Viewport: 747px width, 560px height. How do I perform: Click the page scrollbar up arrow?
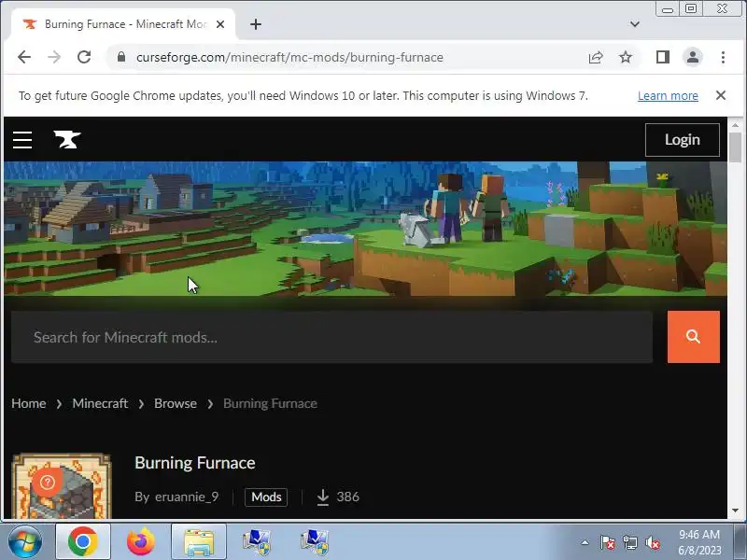(735, 125)
